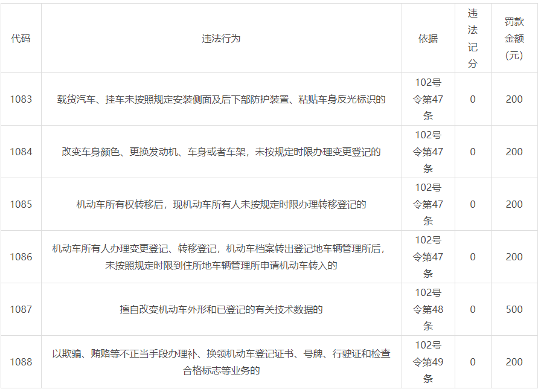This screenshot has width=538, height=392.
Task: Select code cell 1084
Action: pyautogui.click(x=21, y=152)
